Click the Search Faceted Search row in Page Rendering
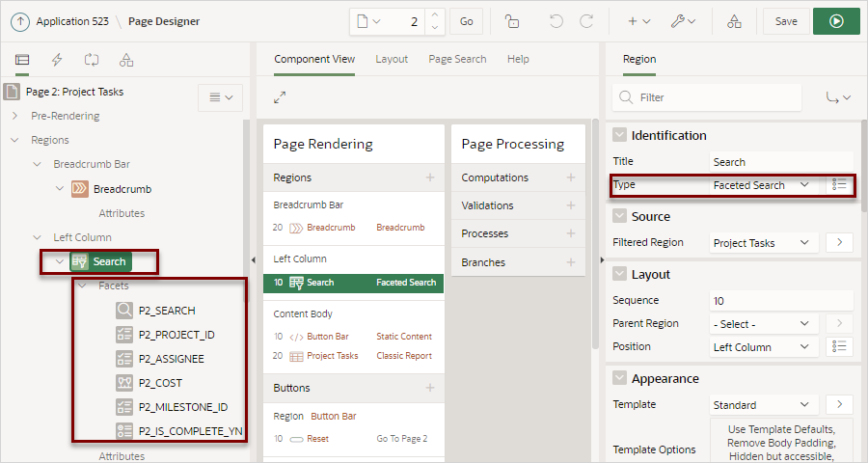The width and height of the screenshot is (868, 463). [354, 283]
